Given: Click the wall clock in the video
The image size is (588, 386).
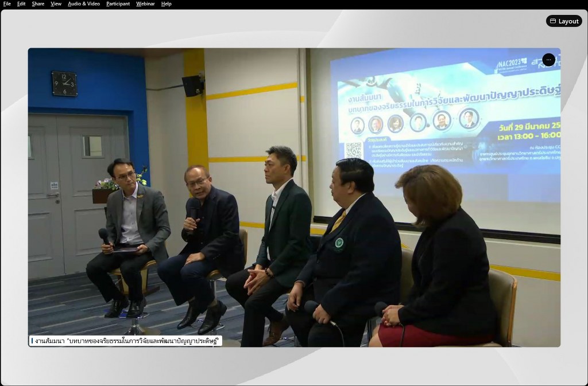Looking at the screenshot, I should click(64, 83).
